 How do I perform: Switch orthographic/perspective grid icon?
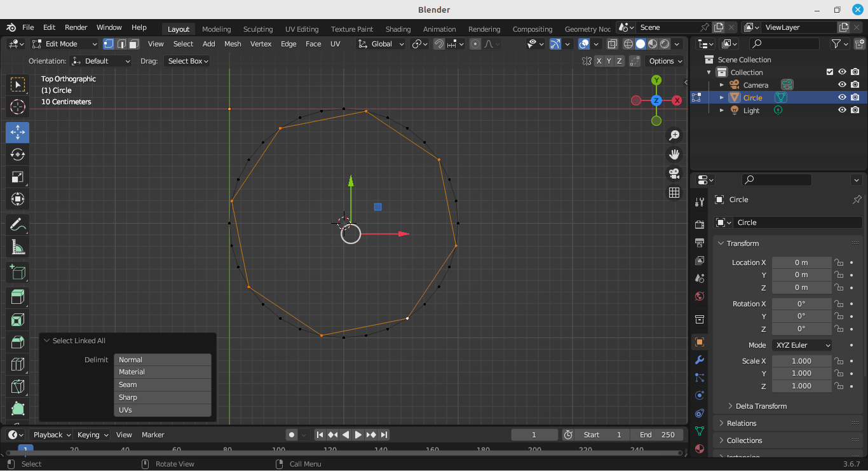[674, 192]
